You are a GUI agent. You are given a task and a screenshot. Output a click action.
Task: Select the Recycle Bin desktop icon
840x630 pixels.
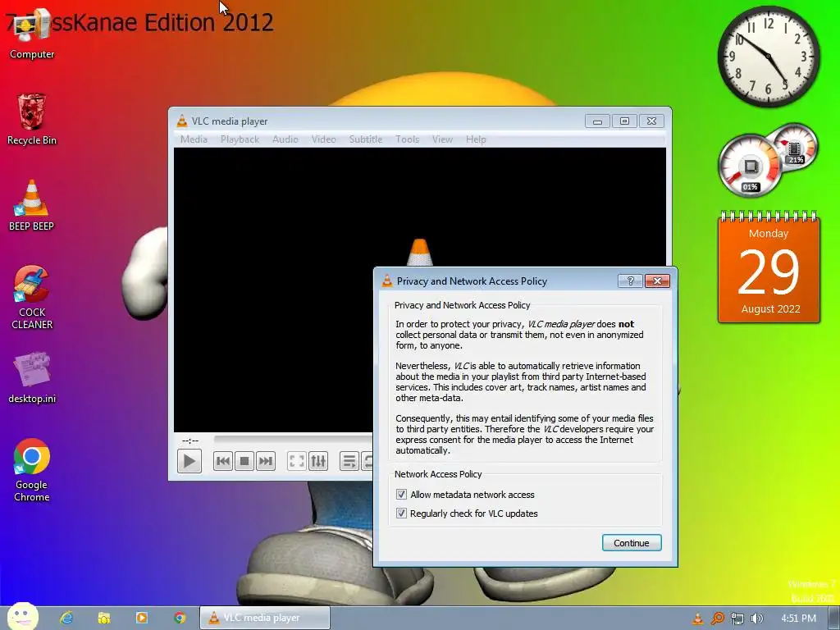coord(32,119)
